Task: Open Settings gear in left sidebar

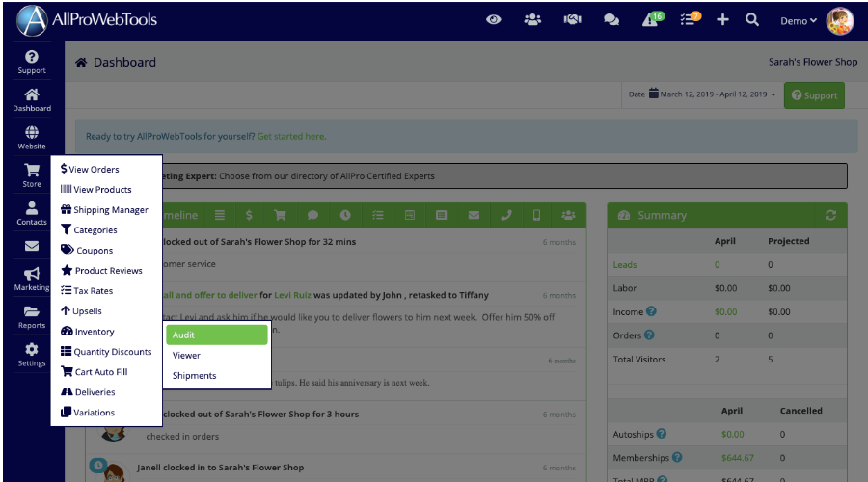Action: pos(32,355)
